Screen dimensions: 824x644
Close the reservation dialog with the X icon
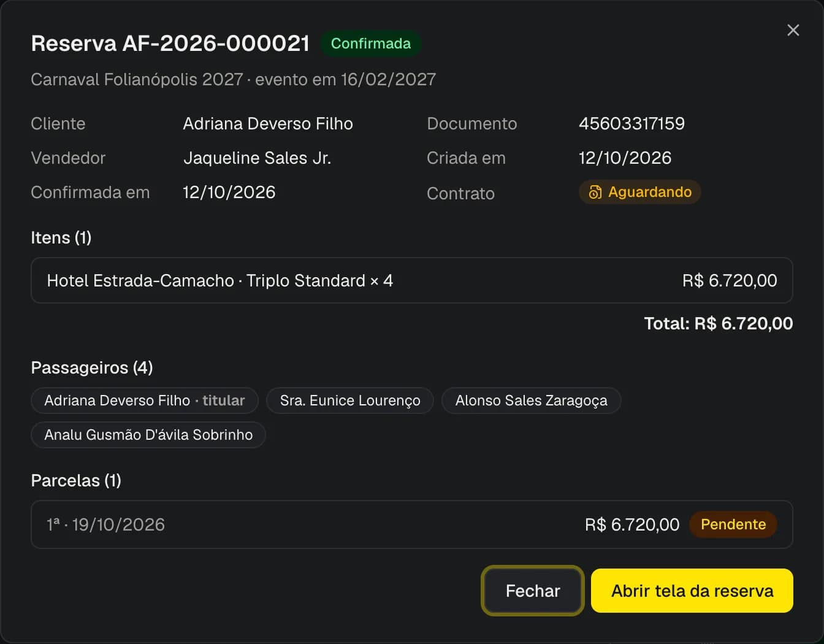point(793,30)
